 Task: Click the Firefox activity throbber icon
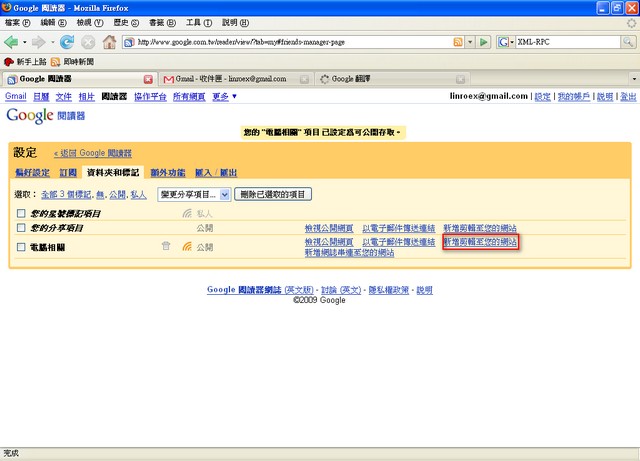tap(631, 23)
